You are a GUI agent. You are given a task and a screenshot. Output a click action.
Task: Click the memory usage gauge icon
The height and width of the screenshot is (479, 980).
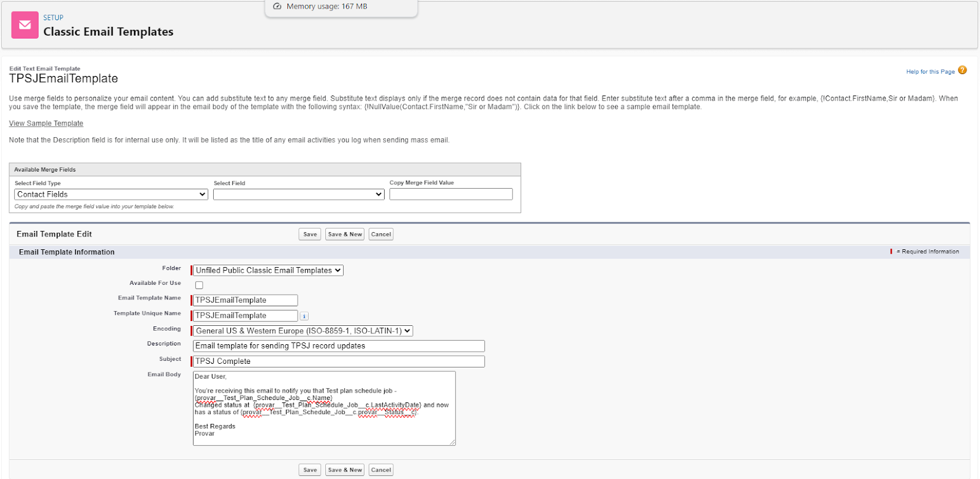pos(277,7)
